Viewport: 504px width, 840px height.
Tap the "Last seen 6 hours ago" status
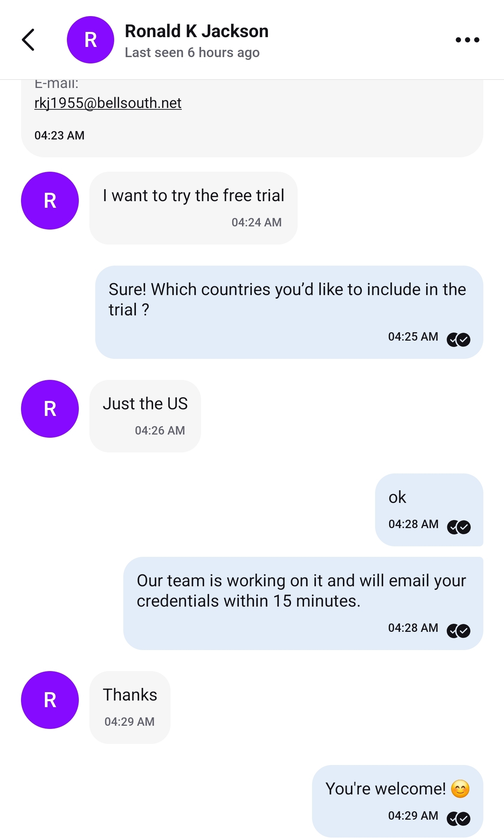click(192, 53)
